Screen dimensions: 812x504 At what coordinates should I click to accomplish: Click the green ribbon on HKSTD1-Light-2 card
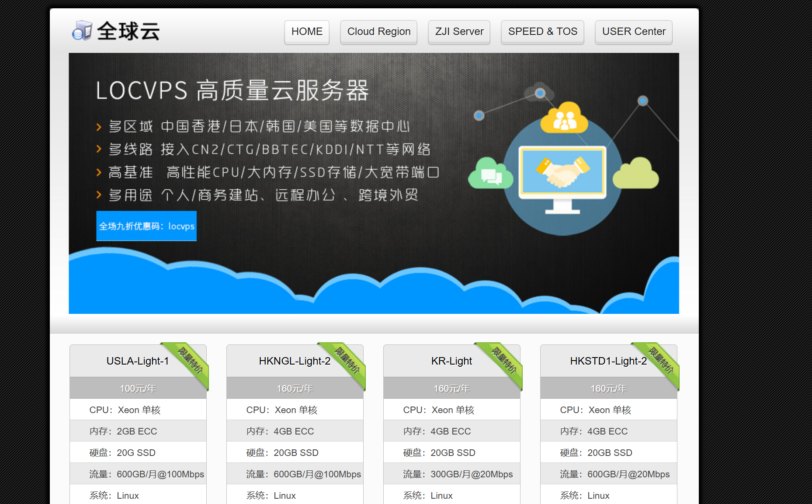661,361
